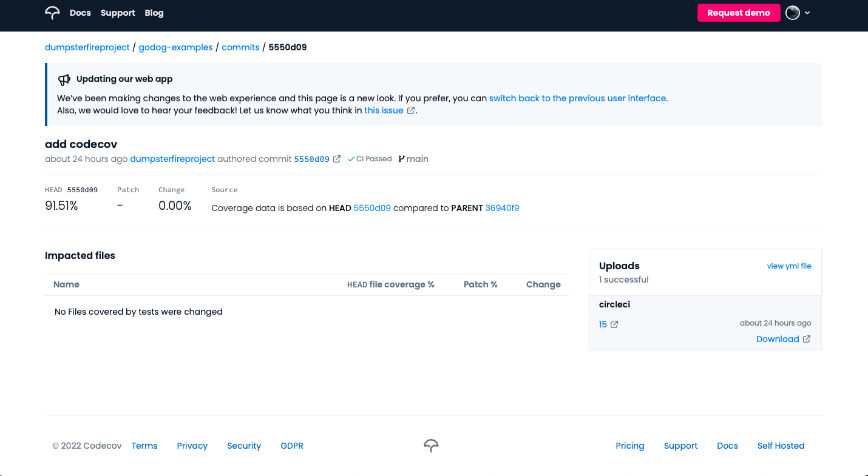This screenshot has height=476, width=868.
Task: Click the CI Passed status text
Action: click(x=374, y=159)
